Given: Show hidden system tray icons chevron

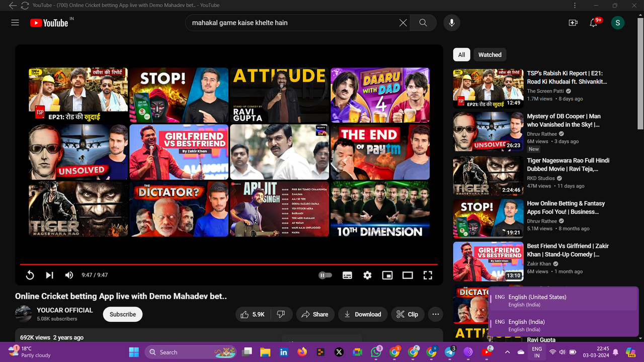Looking at the screenshot, I should click(x=507, y=352).
